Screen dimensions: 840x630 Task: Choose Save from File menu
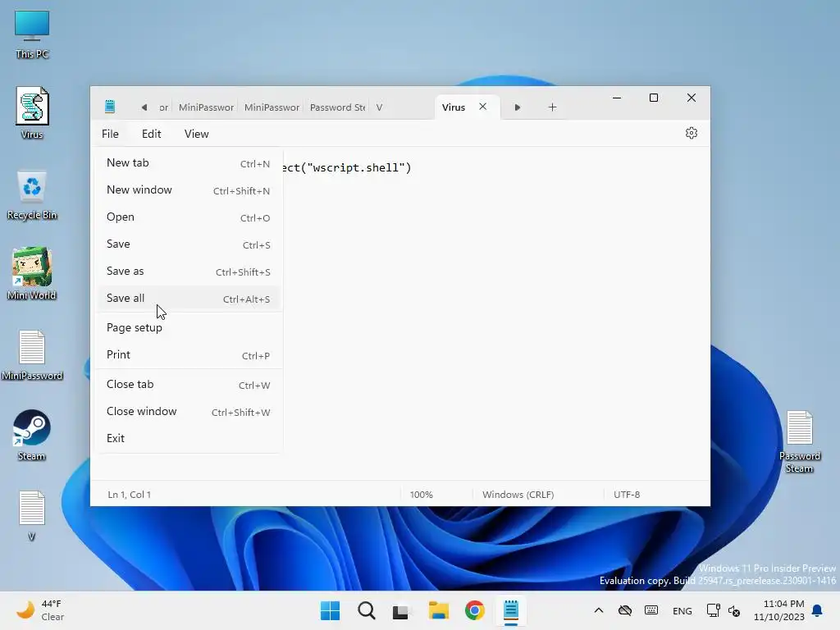[x=189, y=244]
